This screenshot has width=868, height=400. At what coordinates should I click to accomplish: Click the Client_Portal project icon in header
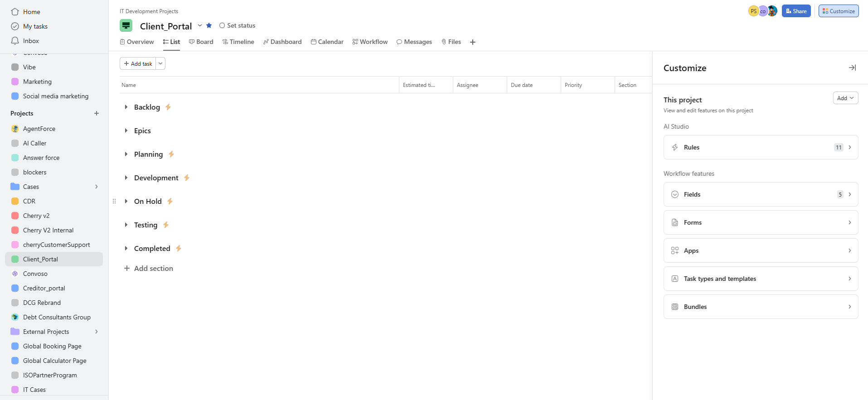pos(126,25)
